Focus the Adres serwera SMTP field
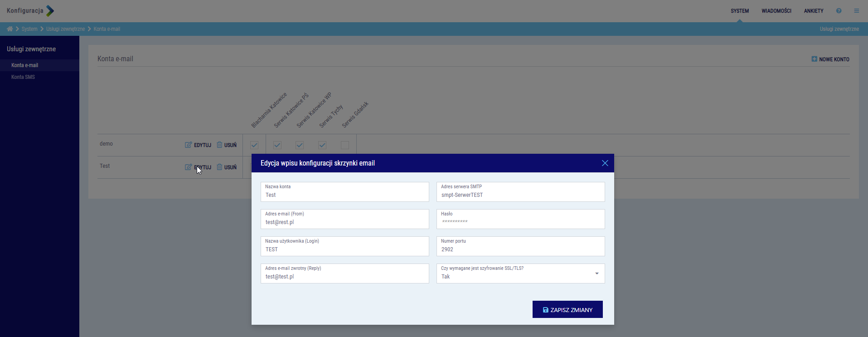The width and height of the screenshot is (868, 337). coord(520,195)
